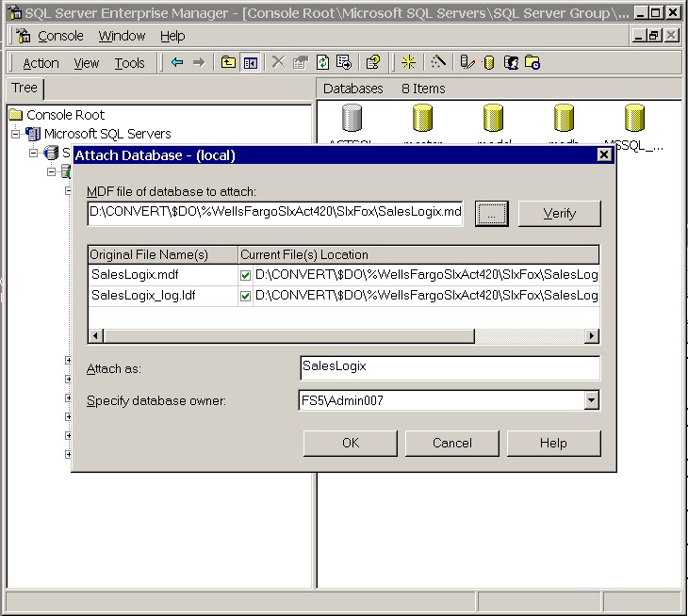
Task: Open the Window menu
Action: point(122,36)
